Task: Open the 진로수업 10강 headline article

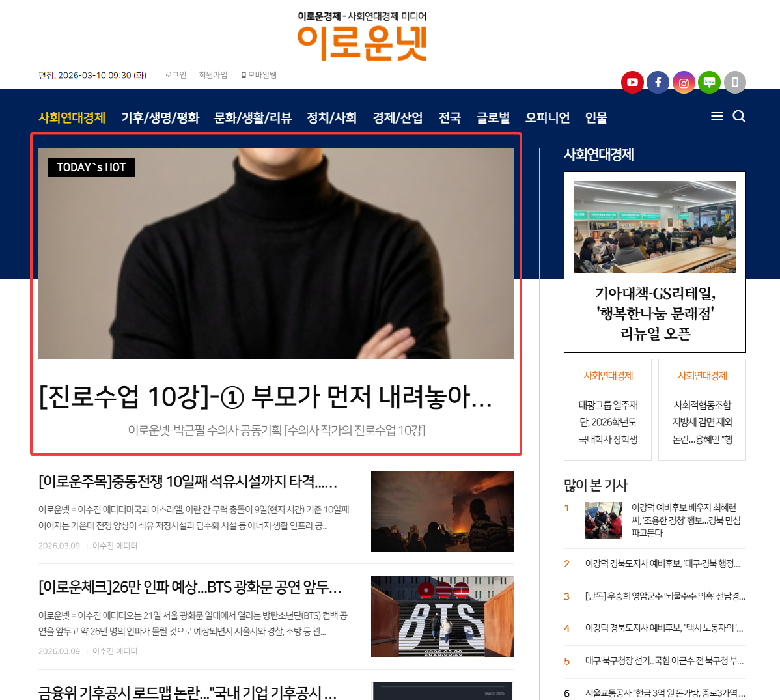Action: point(265,397)
